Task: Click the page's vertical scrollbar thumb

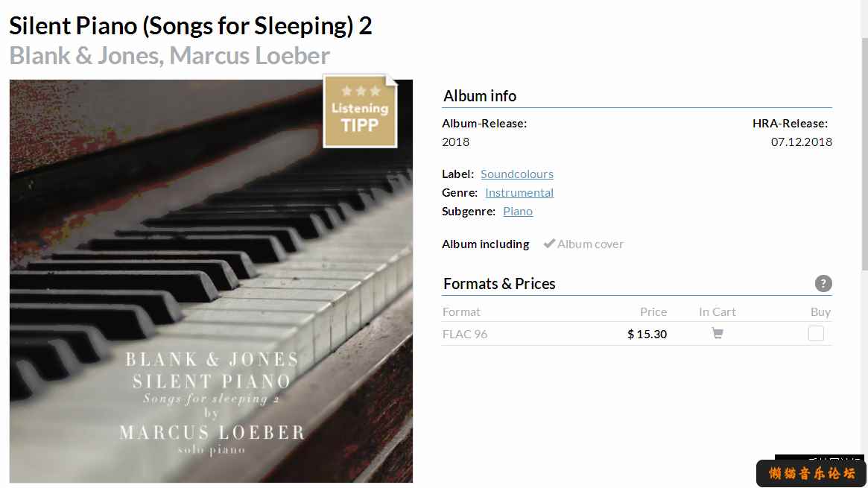Action: click(x=864, y=153)
